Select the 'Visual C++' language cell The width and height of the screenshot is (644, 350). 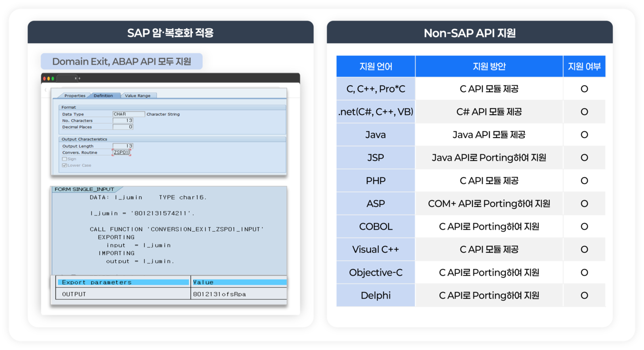[376, 249]
